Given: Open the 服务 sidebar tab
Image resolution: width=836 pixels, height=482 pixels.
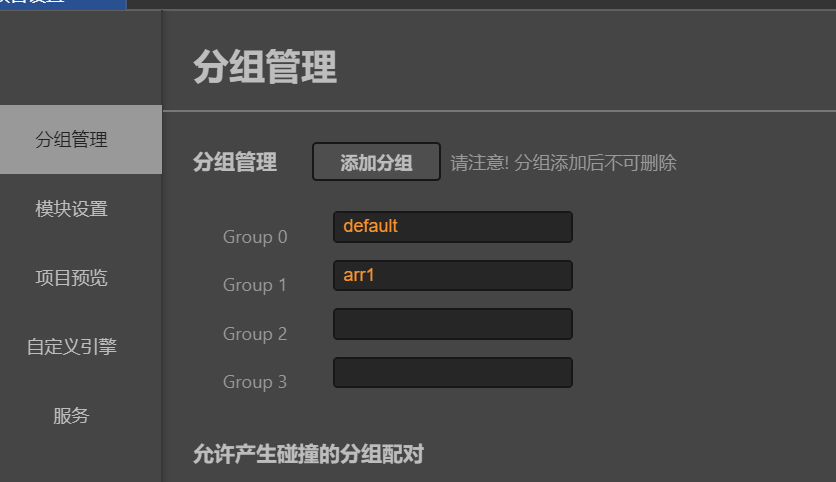Looking at the screenshot, I should tap(71, 416).
